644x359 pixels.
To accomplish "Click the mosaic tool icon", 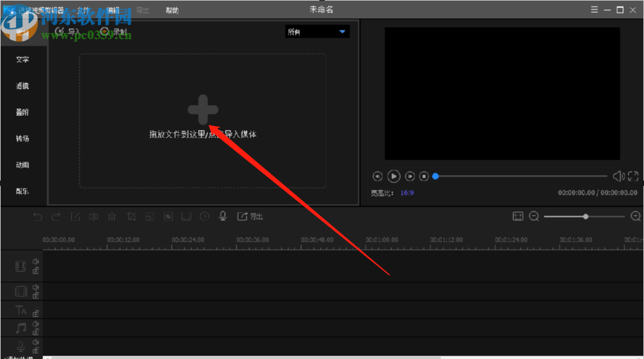I will 168,216.
